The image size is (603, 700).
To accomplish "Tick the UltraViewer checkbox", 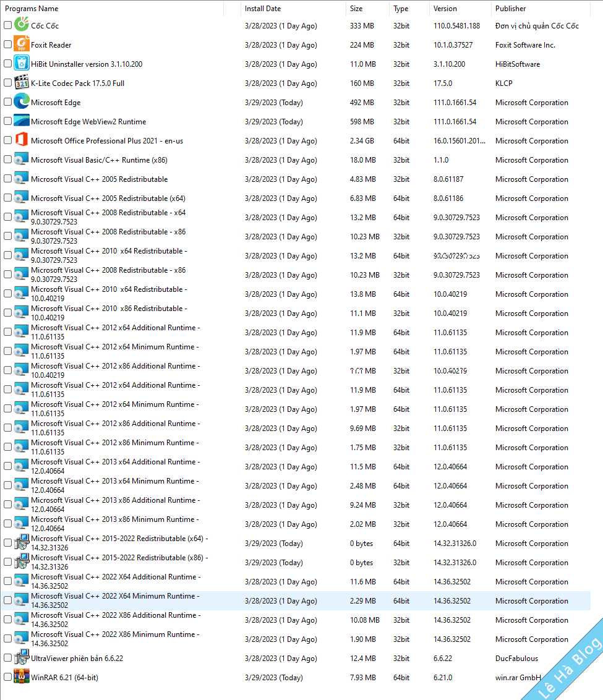I will [x=7, y=657].
